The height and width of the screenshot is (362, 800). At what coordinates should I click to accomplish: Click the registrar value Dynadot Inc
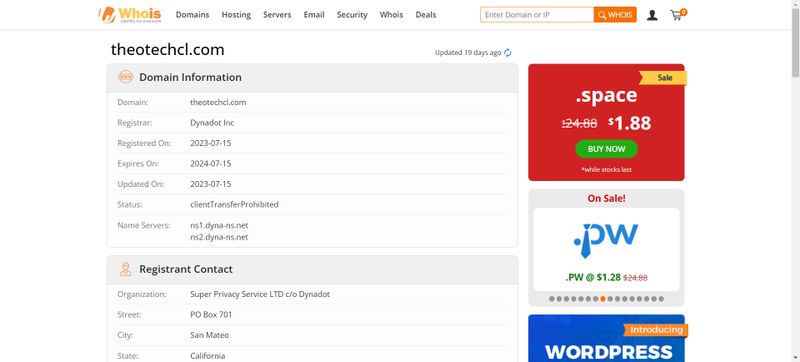click(x=212, y=123)
